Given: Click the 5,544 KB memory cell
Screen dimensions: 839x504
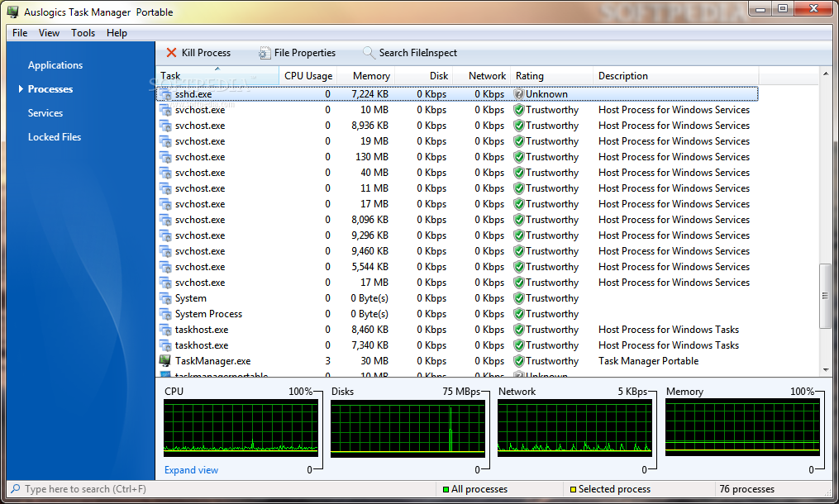Looking at the screenshot, I should tap(369, 266).
